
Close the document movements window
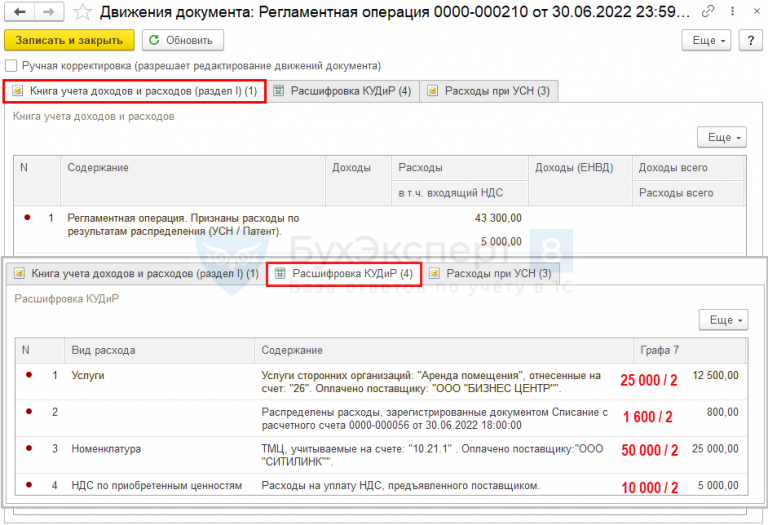(756, 11)
